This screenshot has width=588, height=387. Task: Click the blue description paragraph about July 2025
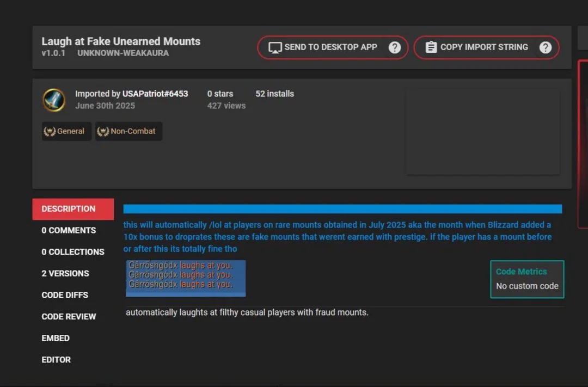point(338,237)
